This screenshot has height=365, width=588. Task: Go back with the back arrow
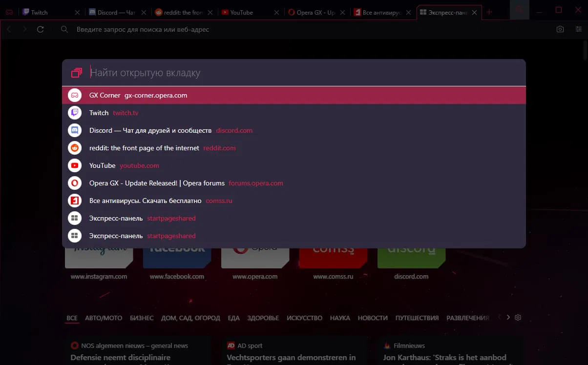[x=9, y=29]
